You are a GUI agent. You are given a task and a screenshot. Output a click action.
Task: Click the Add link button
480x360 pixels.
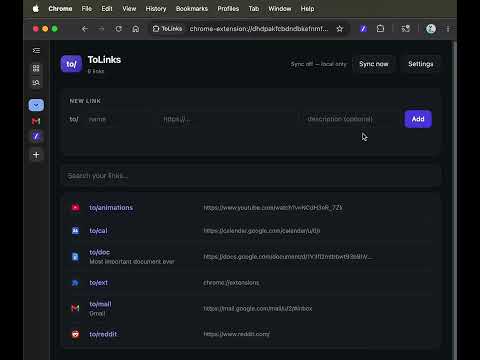(418, 119)
